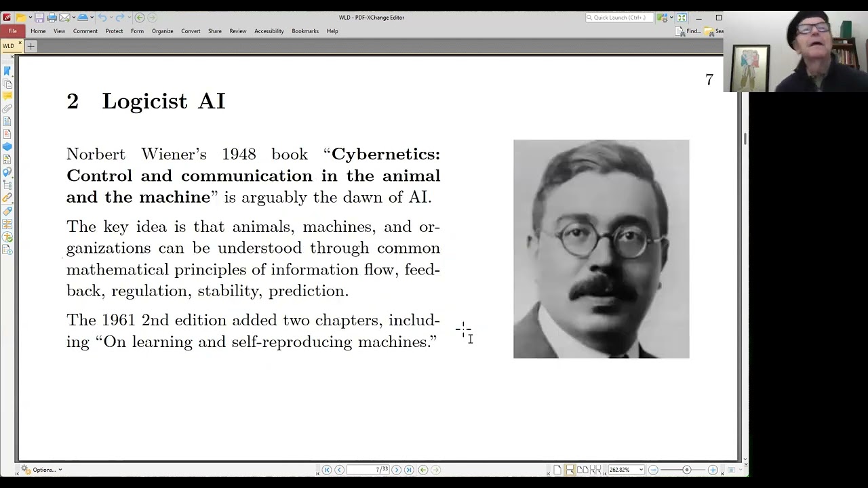Image resolution: width=868 pixels, height=488 pixels.
Task: Open the View ribbon tab
Action: (60, 31)
